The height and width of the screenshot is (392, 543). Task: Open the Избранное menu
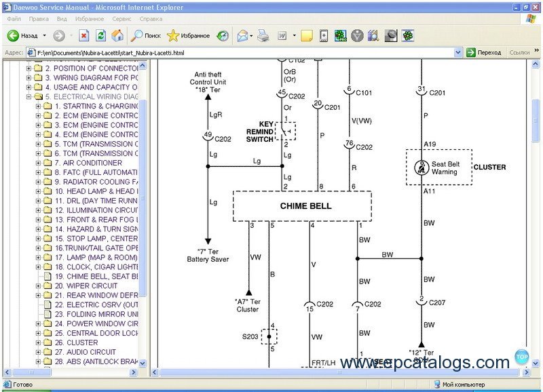[90, 19]
